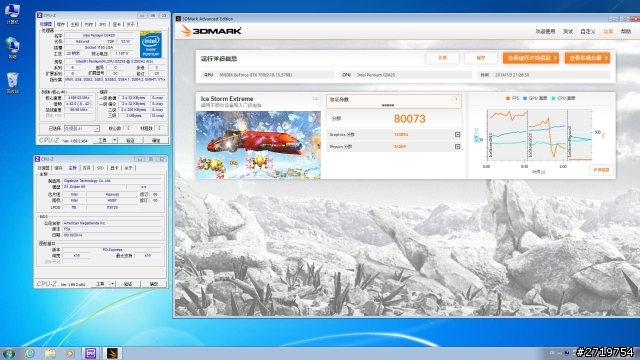Select the SPD tab in the lower CPU-Z
Viewport: 640px width, 360px height.
pos(100,168)
